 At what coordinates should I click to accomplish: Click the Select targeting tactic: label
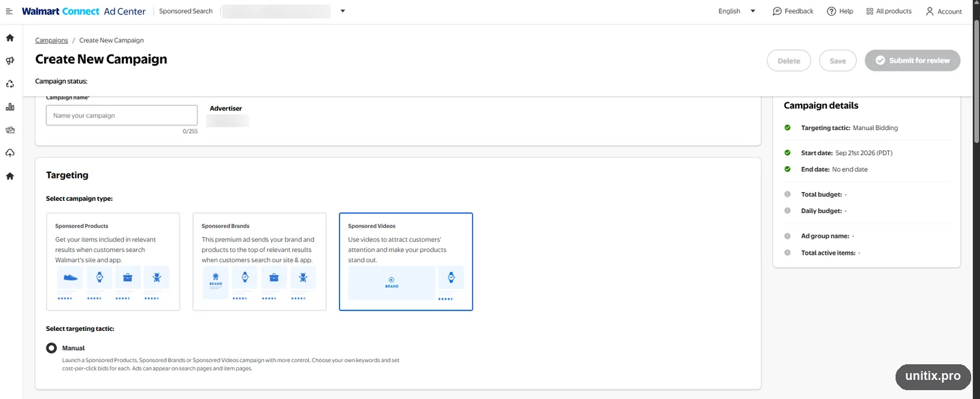click(80, 329)
